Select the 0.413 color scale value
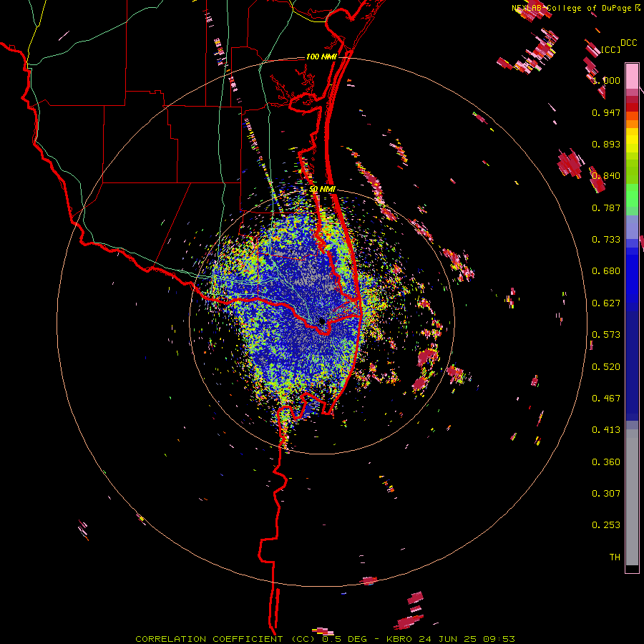Image resolution: width=644 pixels, height=644 pixels. tap(606, 430)
